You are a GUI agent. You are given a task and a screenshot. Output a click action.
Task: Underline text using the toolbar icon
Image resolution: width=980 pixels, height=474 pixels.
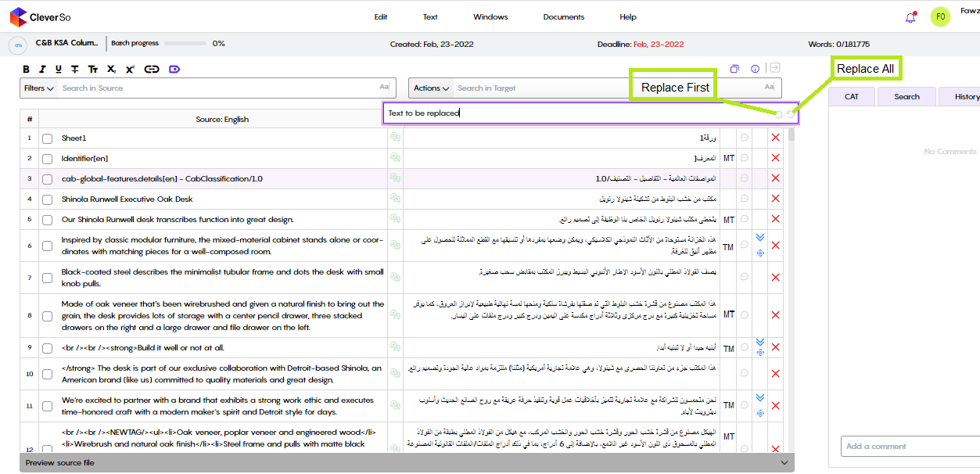click(59, 70)
